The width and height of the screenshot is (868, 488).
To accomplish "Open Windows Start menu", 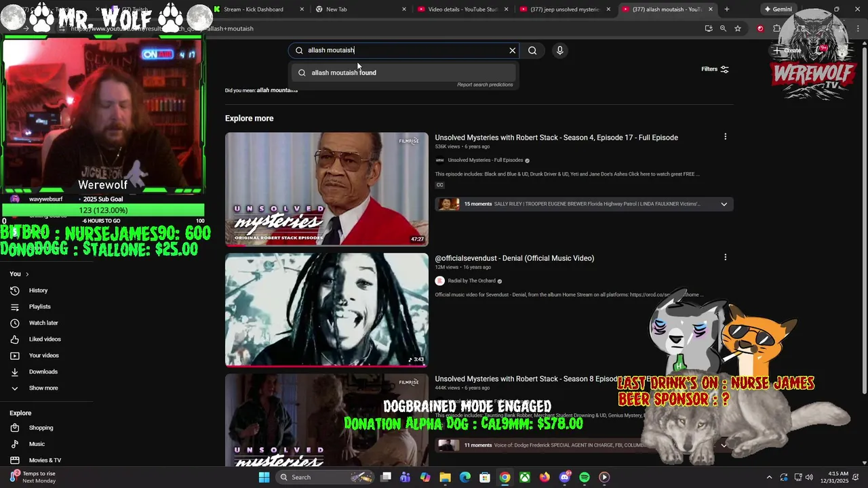I will pos(264,477).
